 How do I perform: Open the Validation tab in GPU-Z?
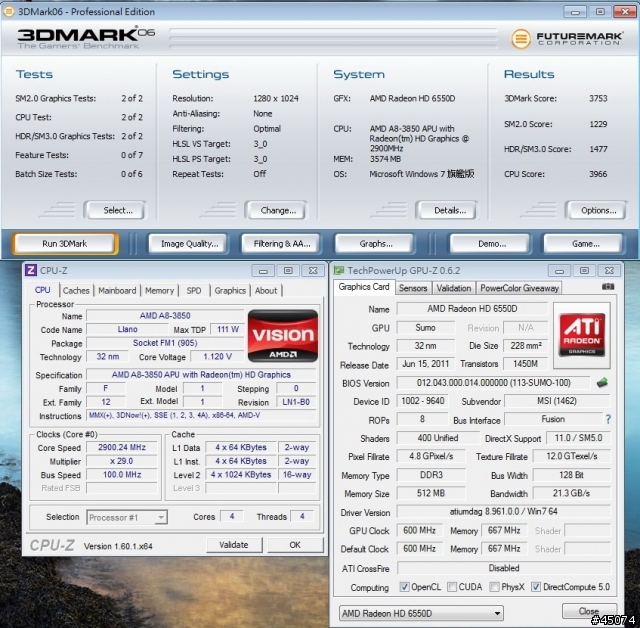[453, 288]
